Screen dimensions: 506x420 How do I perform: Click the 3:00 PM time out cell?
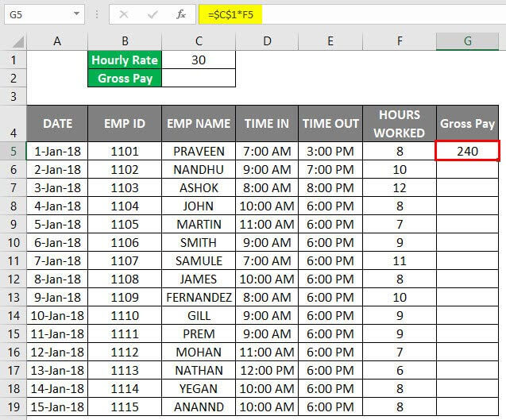[x=330, y=151]
